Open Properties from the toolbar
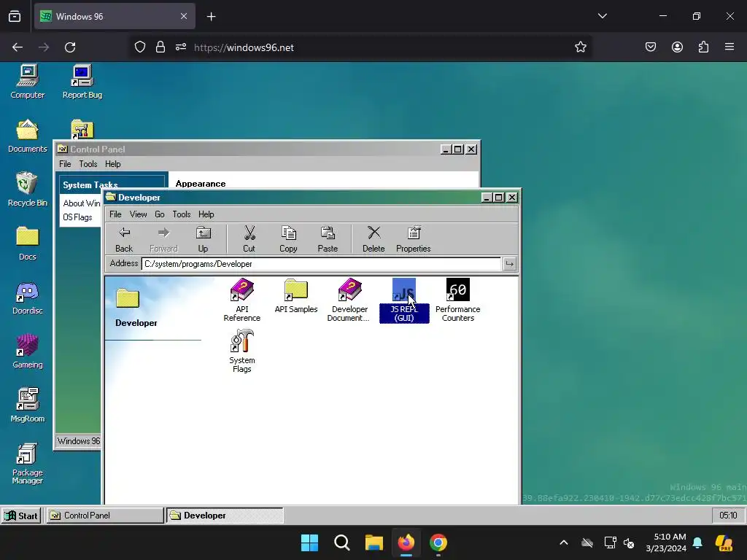Screen dimensions: 747x560 click(414, 239)
